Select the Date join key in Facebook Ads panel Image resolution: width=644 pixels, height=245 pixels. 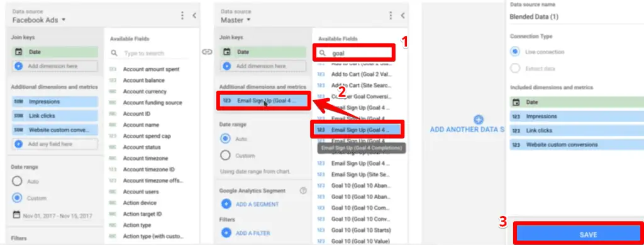(55, 52)
